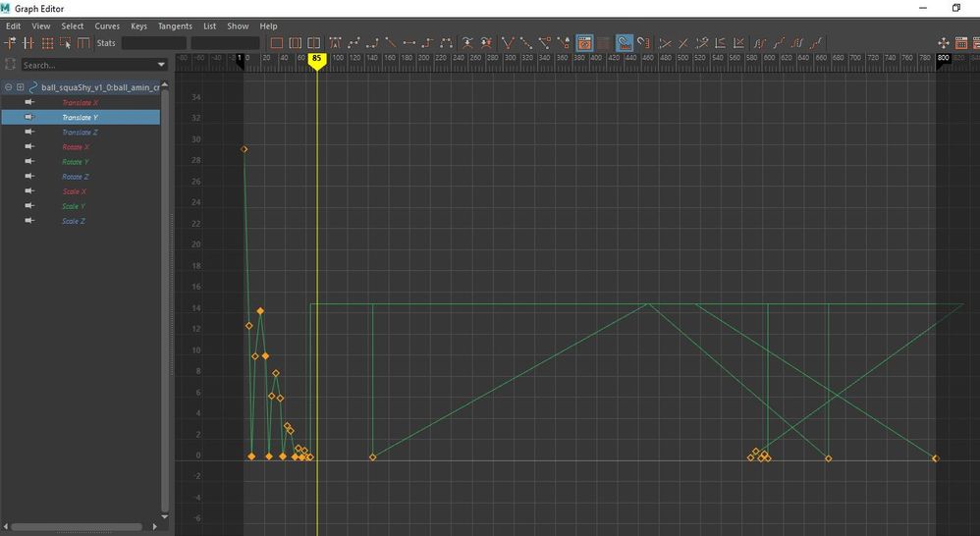Open the Select menu
Viewport: 980px width, 536px height.
click(x=72, y=27)
